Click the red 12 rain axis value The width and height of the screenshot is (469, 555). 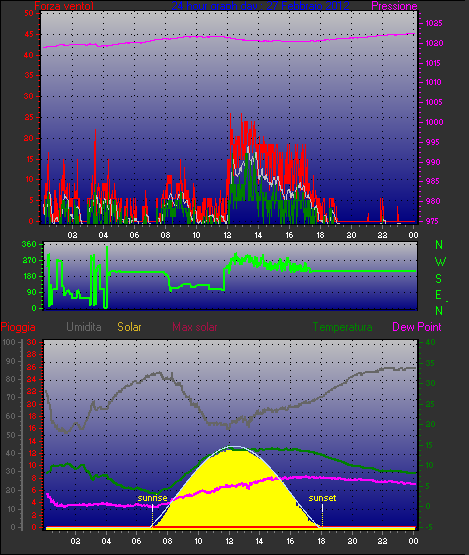tap(32, 453)
